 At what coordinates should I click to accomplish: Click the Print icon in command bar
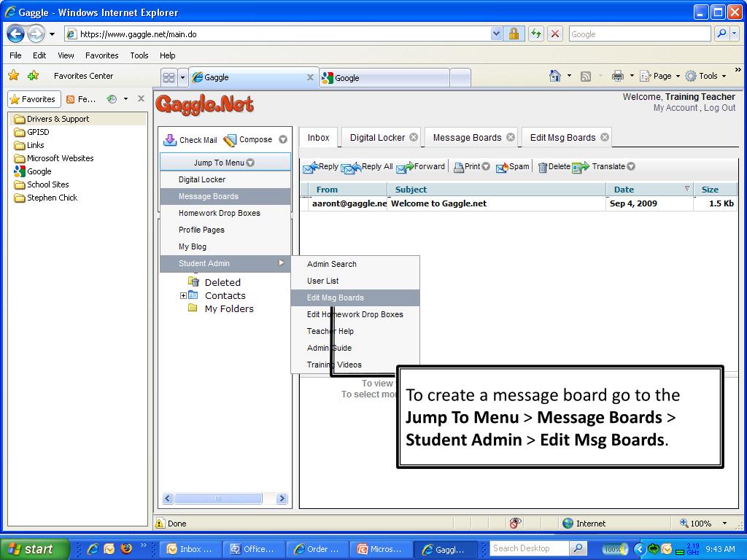point(617,75)
